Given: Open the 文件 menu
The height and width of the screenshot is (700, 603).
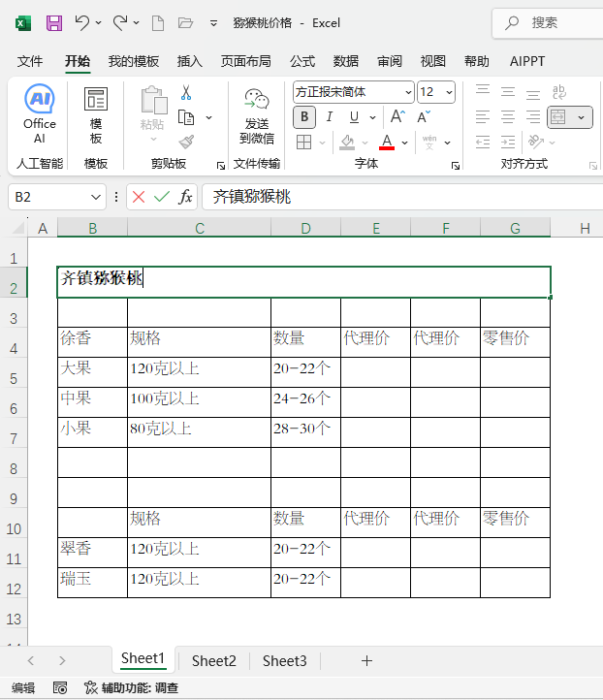Looking at the screenshot, I should [30, 61].
